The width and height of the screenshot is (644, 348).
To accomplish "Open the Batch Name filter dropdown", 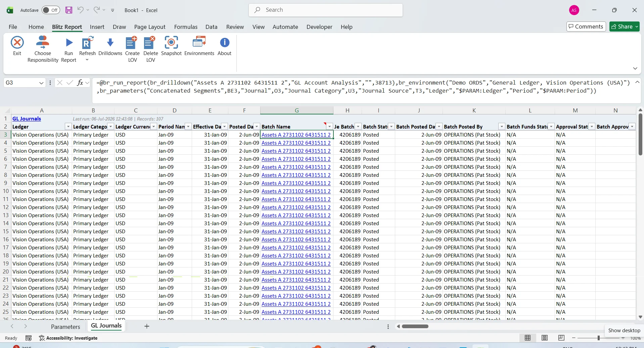I will [x=329, y=127].
